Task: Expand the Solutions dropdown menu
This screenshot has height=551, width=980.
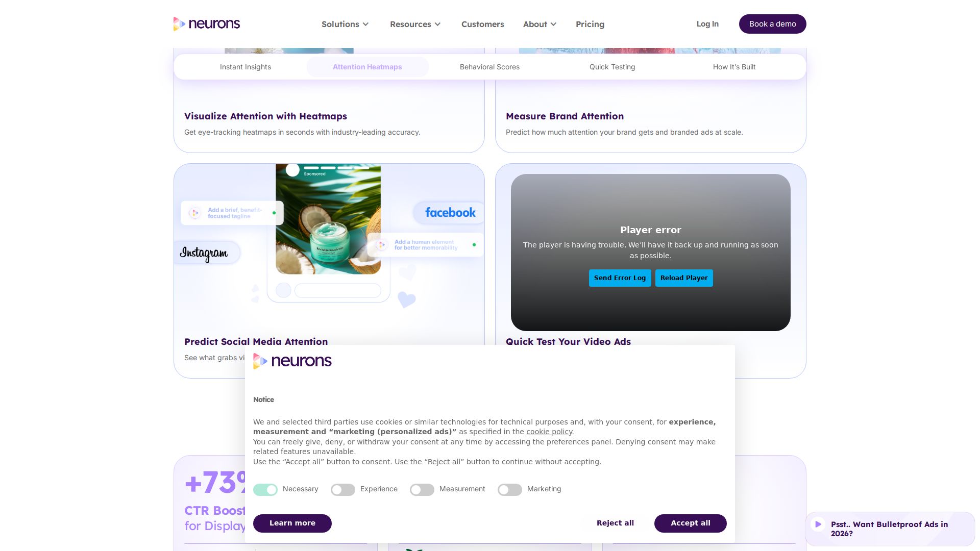Action: tap(345, 24)
